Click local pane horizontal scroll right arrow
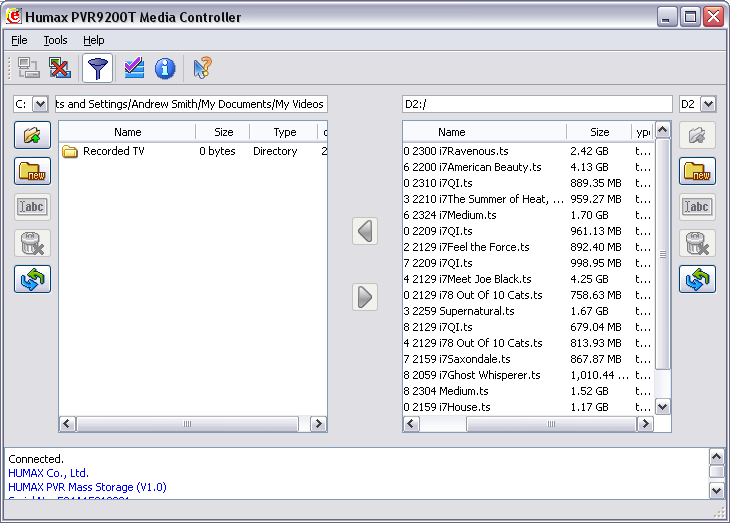The image size is (730, 523). (x=318, y=423)
